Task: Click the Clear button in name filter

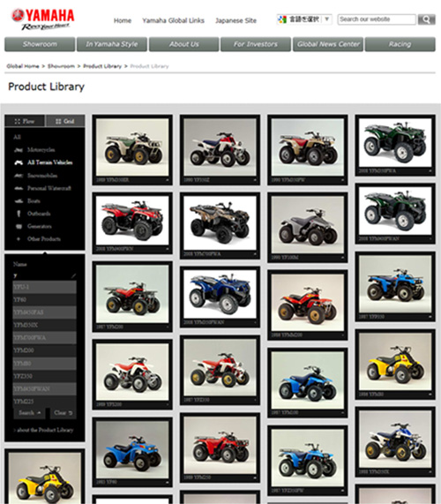Action: tap(63, 413)
